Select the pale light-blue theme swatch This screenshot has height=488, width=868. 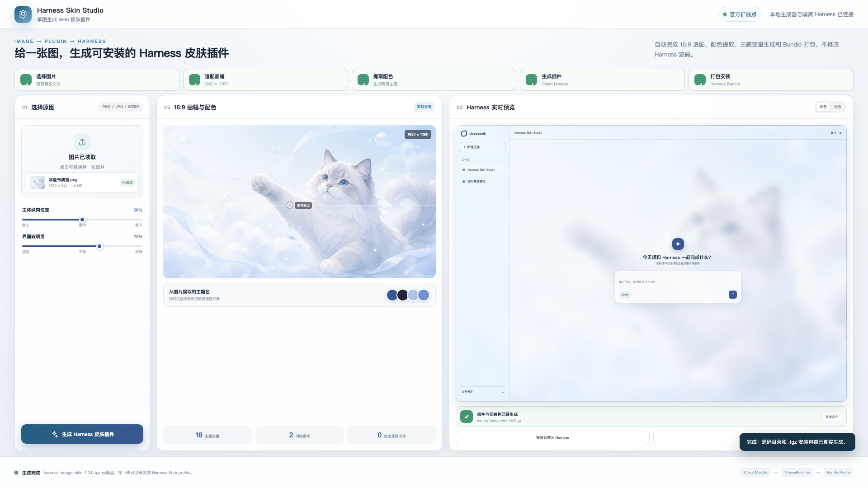tap(413, 295)
